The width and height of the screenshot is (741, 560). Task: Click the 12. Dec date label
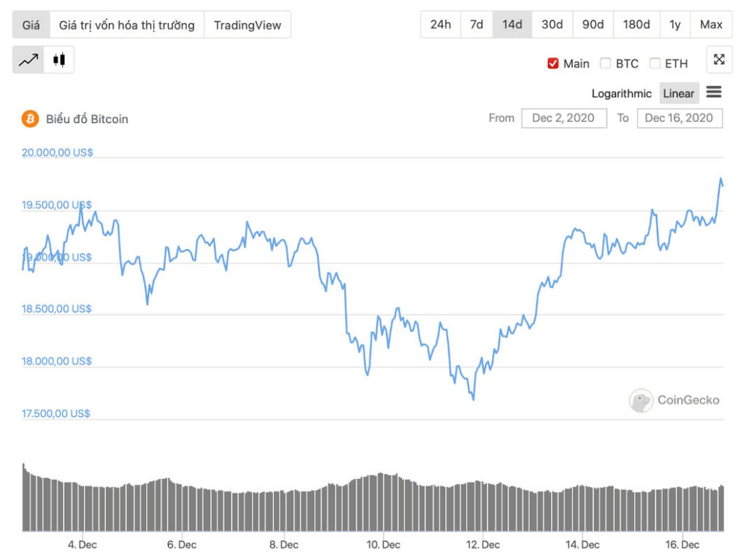click(x=483, y=545)
